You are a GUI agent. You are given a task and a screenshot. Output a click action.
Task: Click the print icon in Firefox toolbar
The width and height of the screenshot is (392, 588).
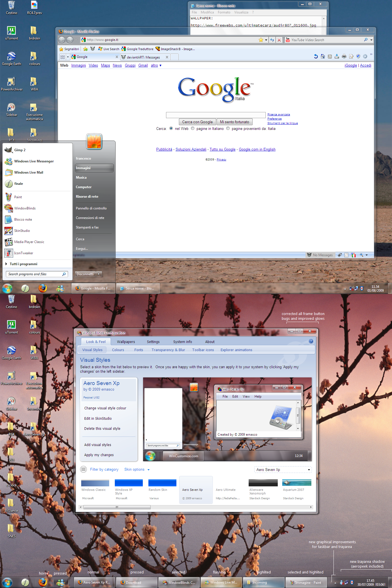tap(344, 56)
